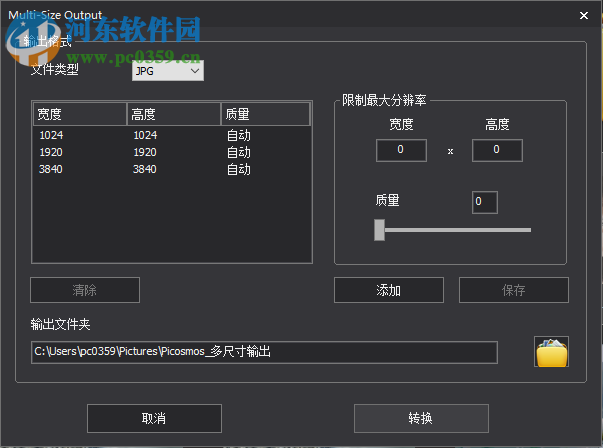Close the Multi-Size Output dialog
Screen dimensions: 603x448
(584, 15)
